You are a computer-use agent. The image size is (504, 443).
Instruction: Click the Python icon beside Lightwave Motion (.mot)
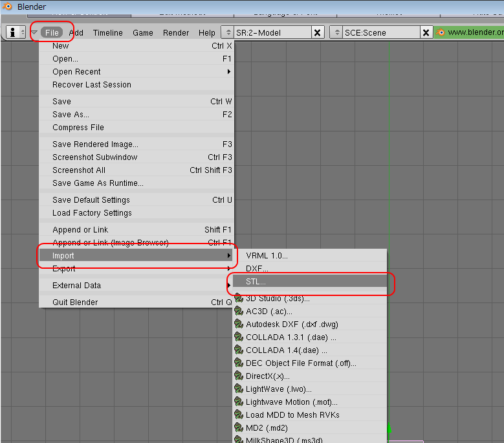pyautogui.click(x=239, y=402)
